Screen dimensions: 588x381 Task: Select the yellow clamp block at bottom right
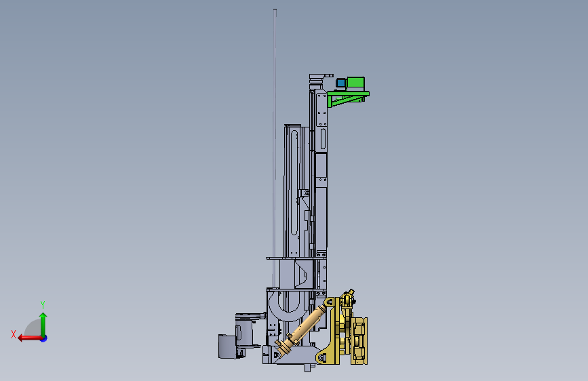(x=359, y=341)
